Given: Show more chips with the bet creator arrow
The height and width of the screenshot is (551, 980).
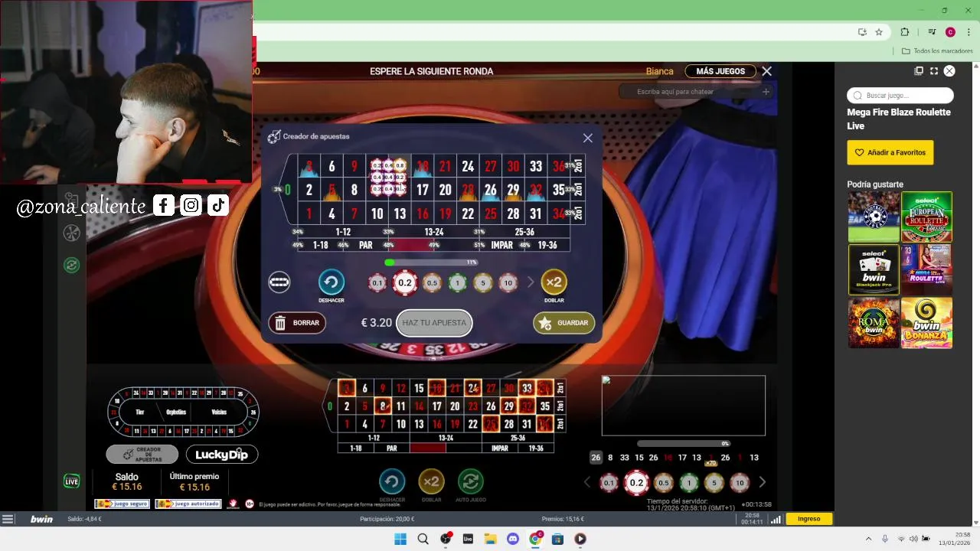Looking at the screenshot, I should [x=531, y=283].
